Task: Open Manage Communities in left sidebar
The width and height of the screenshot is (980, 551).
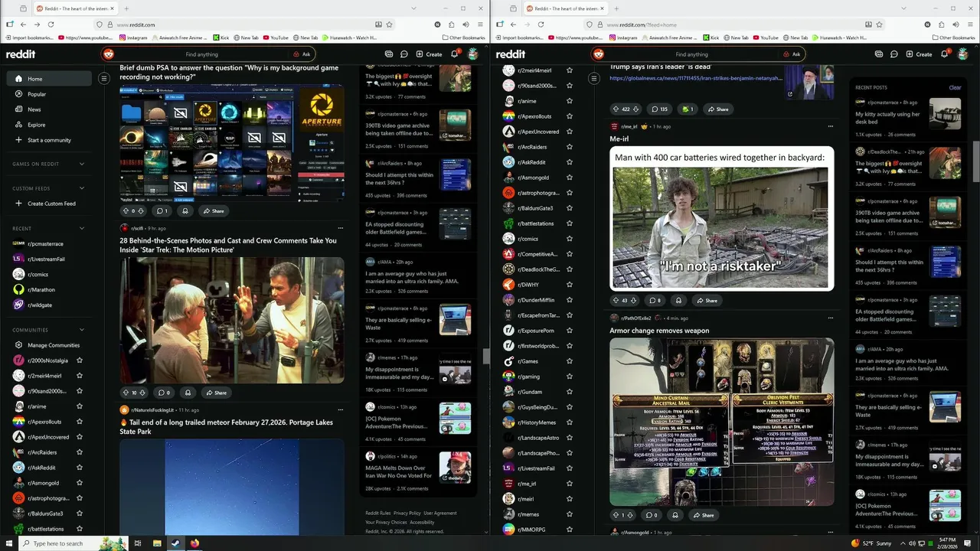Action: point(49,345)
